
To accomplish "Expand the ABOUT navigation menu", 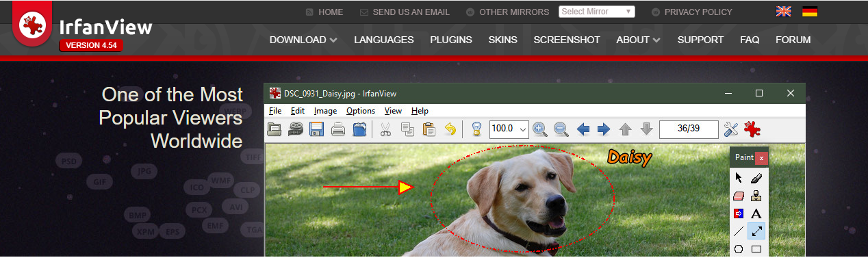I will [638, 40].
